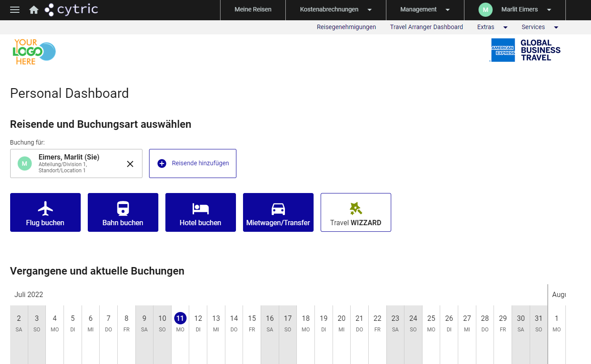Image resolution: width=591 pixels, height=364 pixels.
Task: Open Reisegenehmigungen link
Action: 346,27
